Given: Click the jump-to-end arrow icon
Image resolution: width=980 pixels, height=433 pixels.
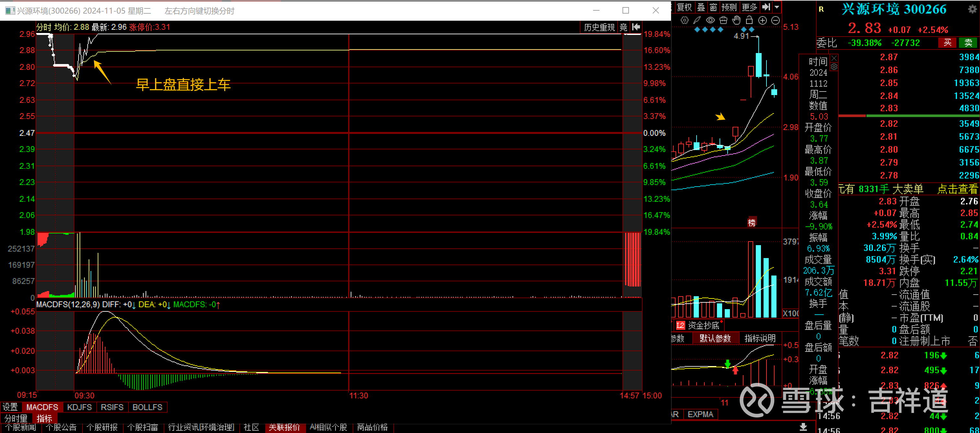Looking at the screenshot, I should point(766,7).
